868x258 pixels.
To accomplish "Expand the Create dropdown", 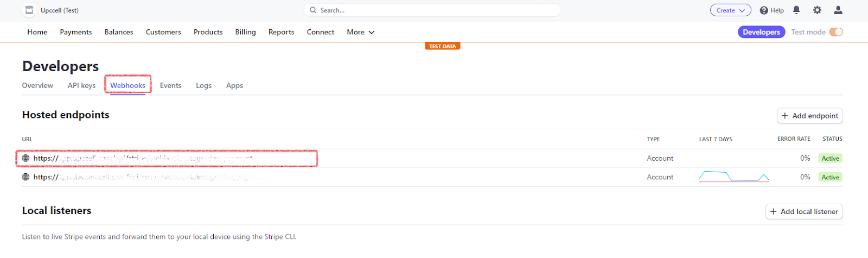I will point(730,10).
